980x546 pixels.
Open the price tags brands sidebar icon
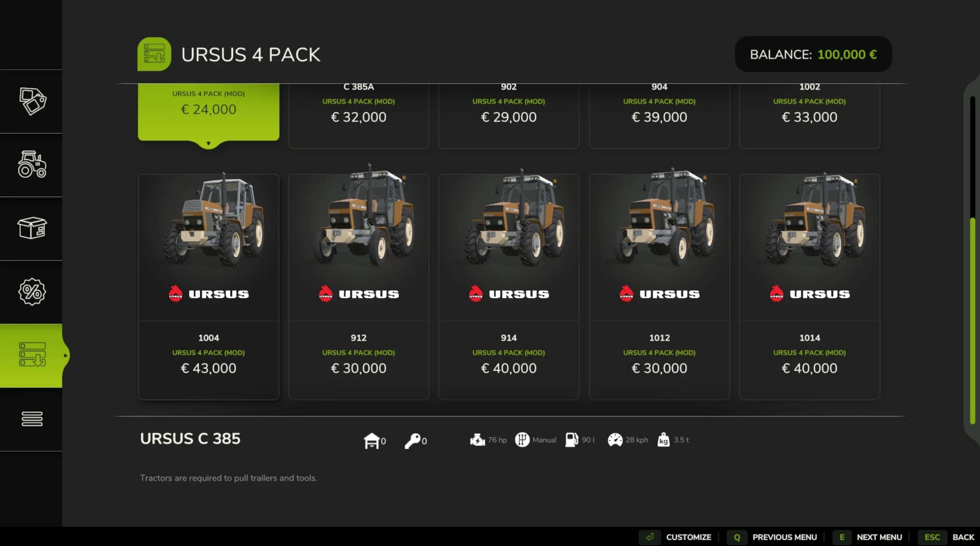click(32, 101)
